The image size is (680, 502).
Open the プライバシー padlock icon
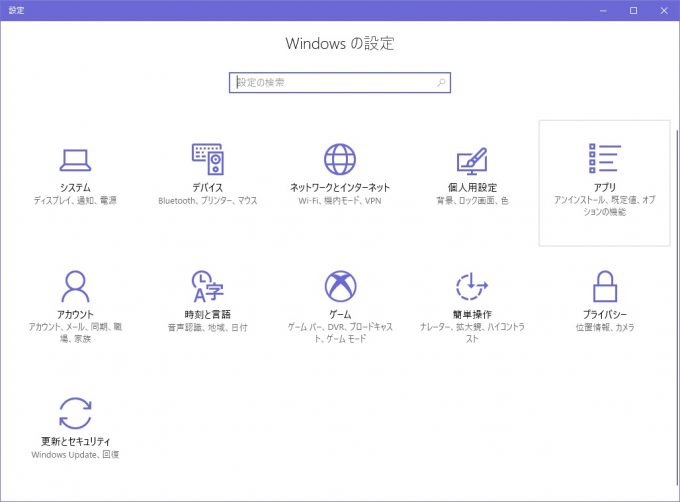point(605,286)
